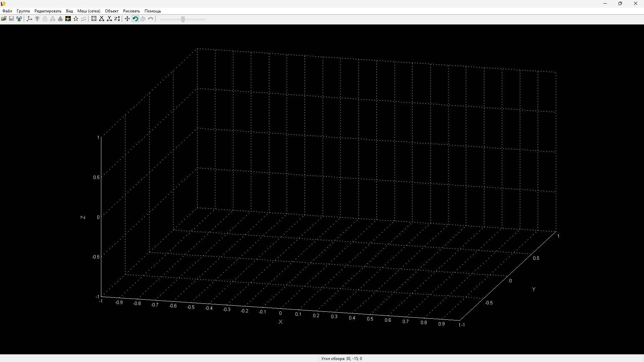Click the X axis label
Viewport: 644px width, 362px height.
[x=280, y=322]
